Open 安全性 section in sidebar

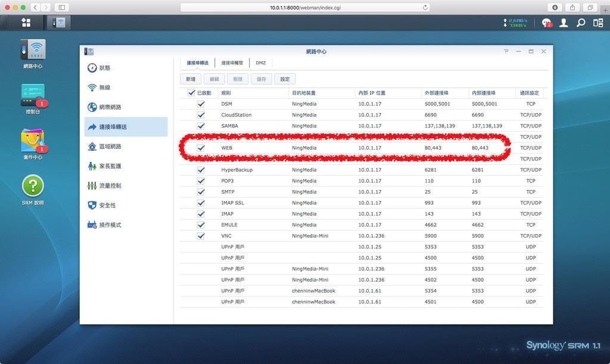(107, 205)
